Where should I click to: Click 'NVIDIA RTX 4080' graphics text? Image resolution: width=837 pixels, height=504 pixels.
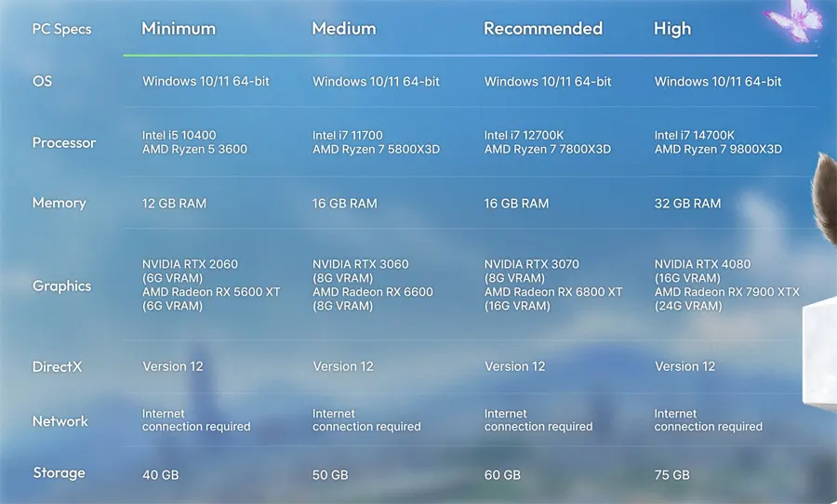point(702,264)
